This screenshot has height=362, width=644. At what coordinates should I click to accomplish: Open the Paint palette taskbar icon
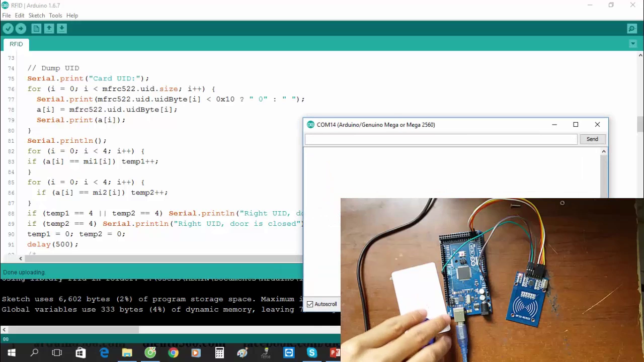tap(243, 353)
